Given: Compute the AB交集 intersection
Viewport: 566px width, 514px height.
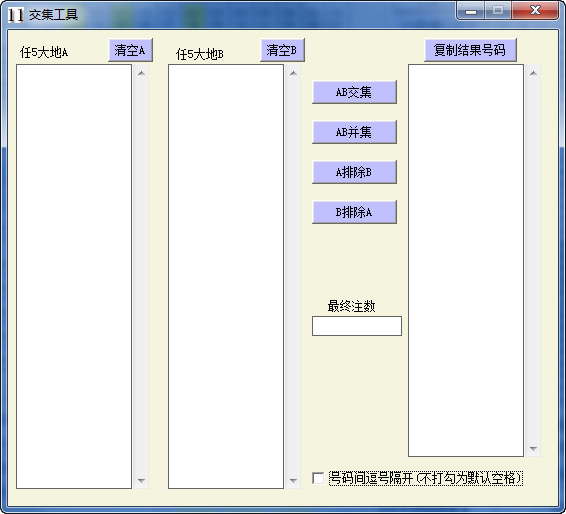Looking at the screenshot, I should point(354,92).
